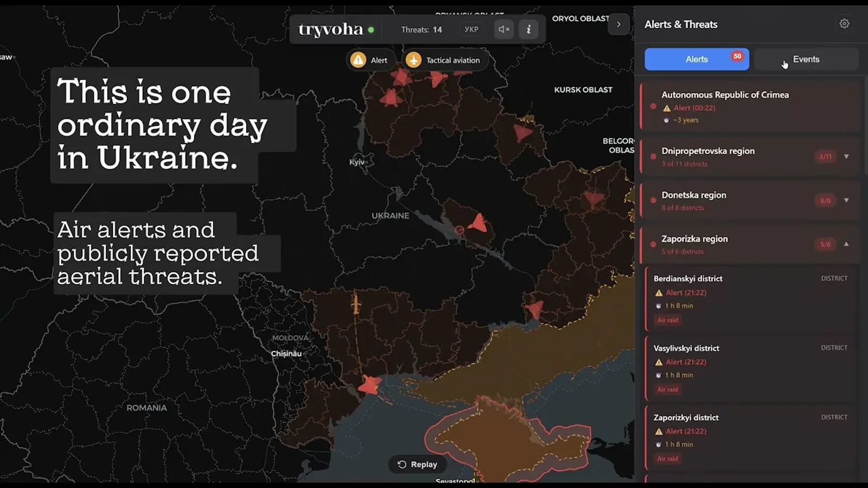Click the missile icon over western Odesa region
868x488 pixels.
(356, 304)
